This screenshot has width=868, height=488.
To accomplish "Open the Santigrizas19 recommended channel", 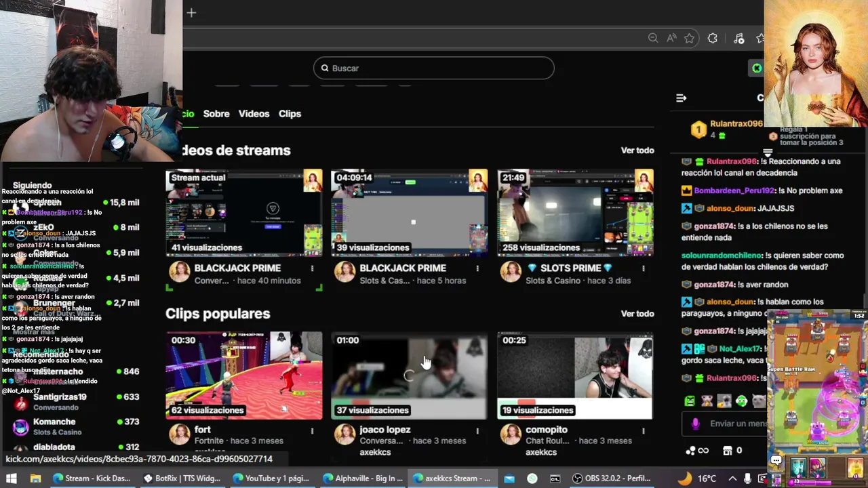I will click(x=60, y=397).
